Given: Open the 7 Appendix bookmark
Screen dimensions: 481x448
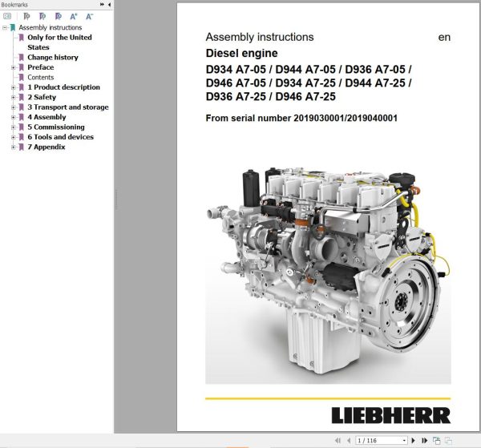Looking at the screenshot, I should (x=46, y=147).
